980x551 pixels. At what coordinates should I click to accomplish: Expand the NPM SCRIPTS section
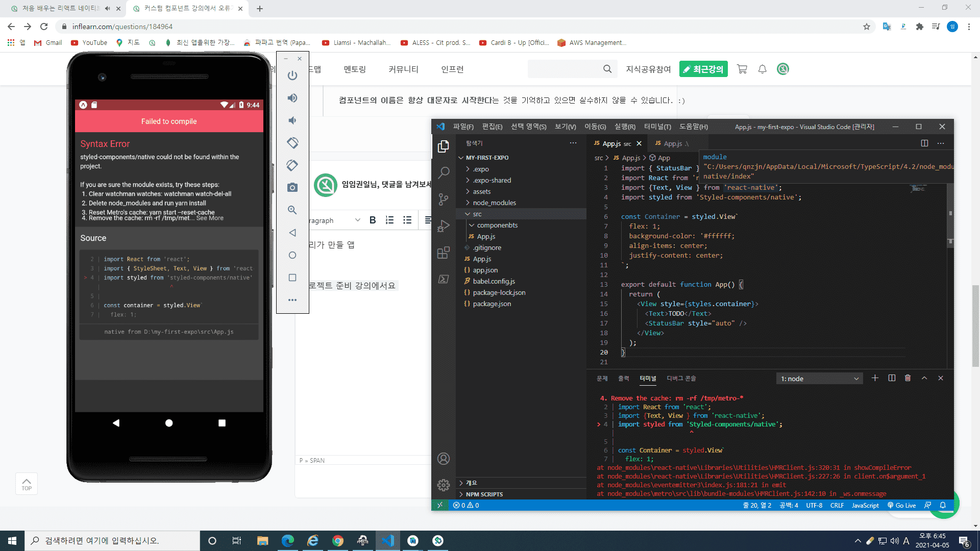[484, 494]
